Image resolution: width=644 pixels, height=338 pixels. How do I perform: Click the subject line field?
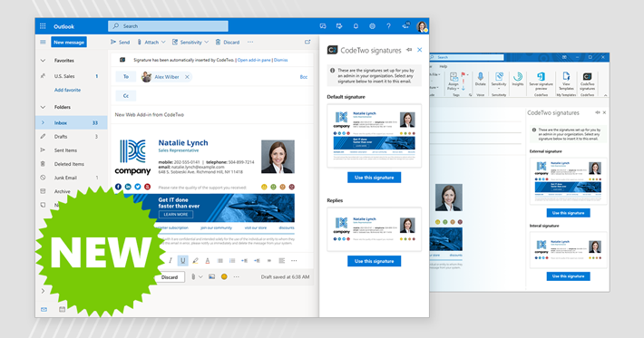click(x=213, y=115)
